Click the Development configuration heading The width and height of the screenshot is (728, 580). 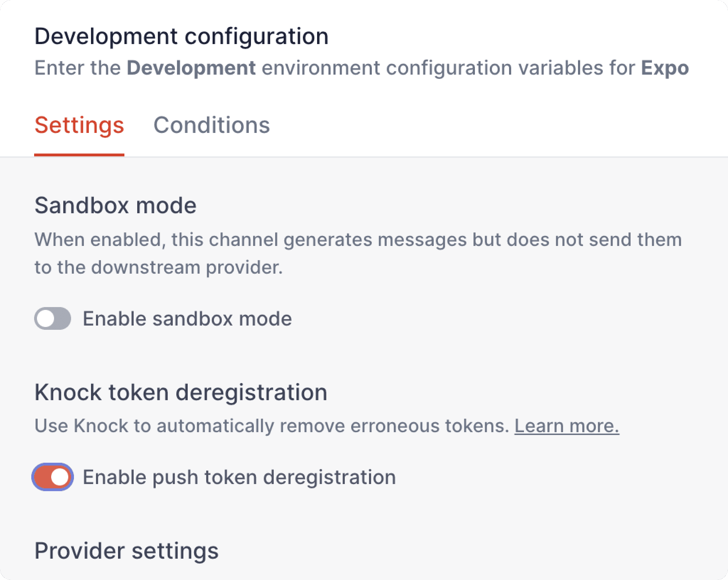pos(181,36)
